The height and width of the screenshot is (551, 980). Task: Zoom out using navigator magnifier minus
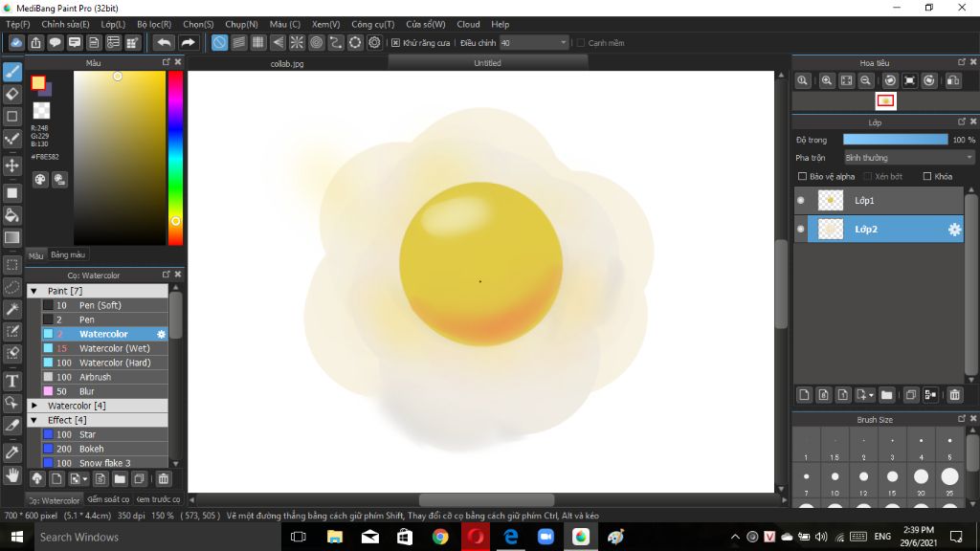click(865, 80)
